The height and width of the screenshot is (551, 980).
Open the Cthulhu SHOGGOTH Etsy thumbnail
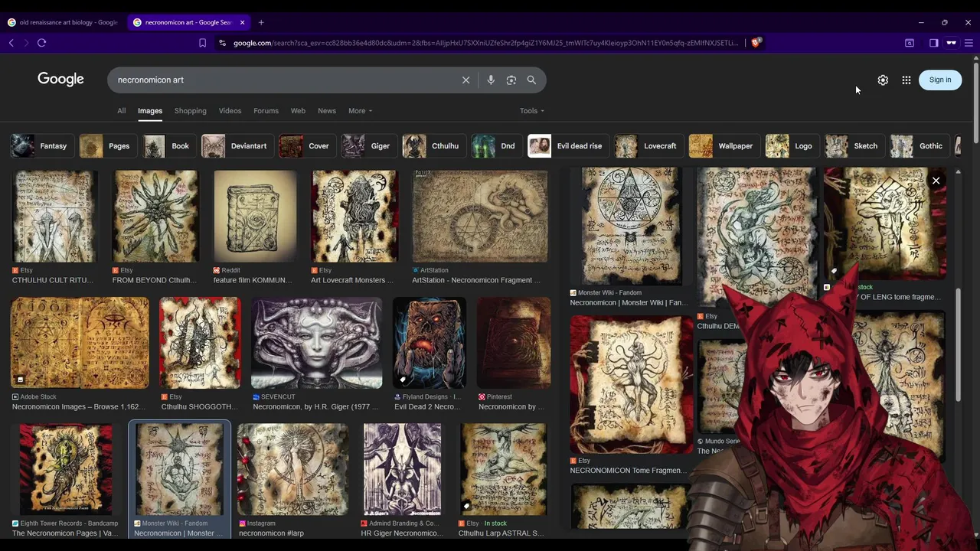pyautogui.click(x=200, y=343)
